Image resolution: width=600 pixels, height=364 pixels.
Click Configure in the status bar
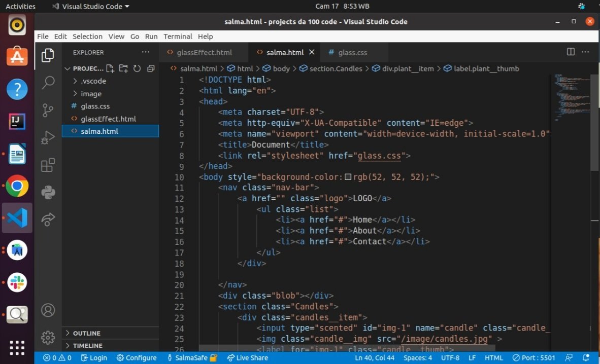(x=137, y=358)
